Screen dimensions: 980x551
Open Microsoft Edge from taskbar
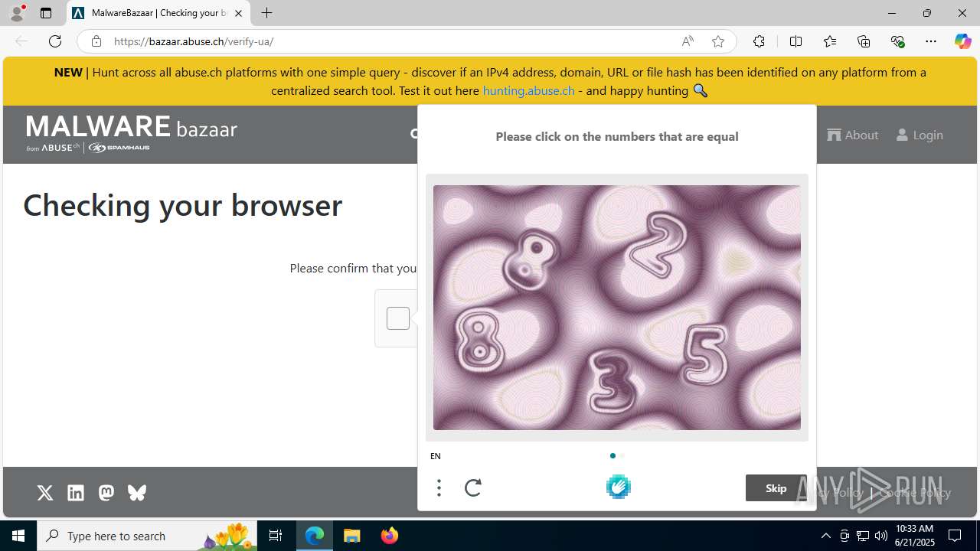(x=315, y=536)
